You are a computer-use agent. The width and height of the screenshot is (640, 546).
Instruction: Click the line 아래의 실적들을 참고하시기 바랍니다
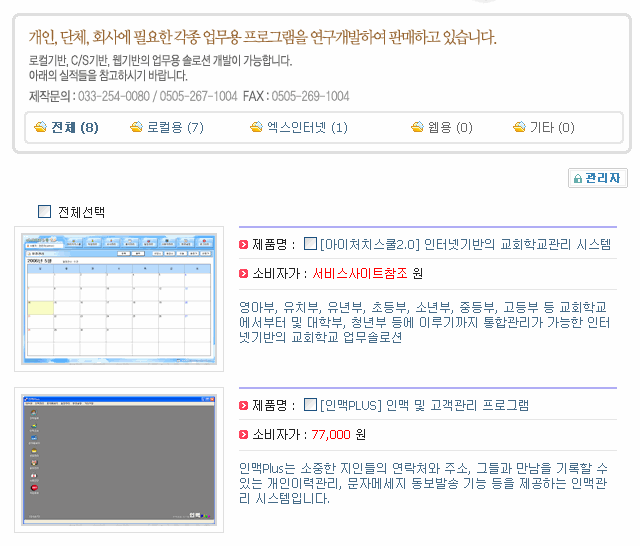[108, 75]
